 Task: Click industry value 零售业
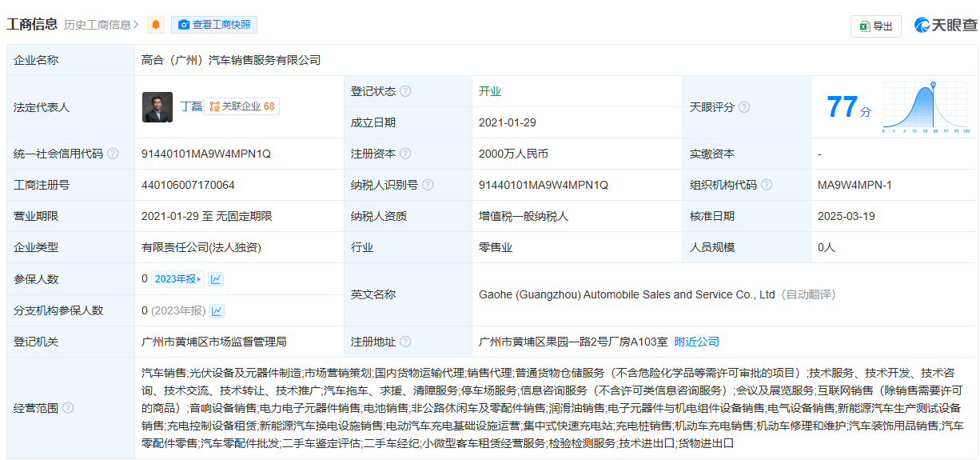[496, 247]
